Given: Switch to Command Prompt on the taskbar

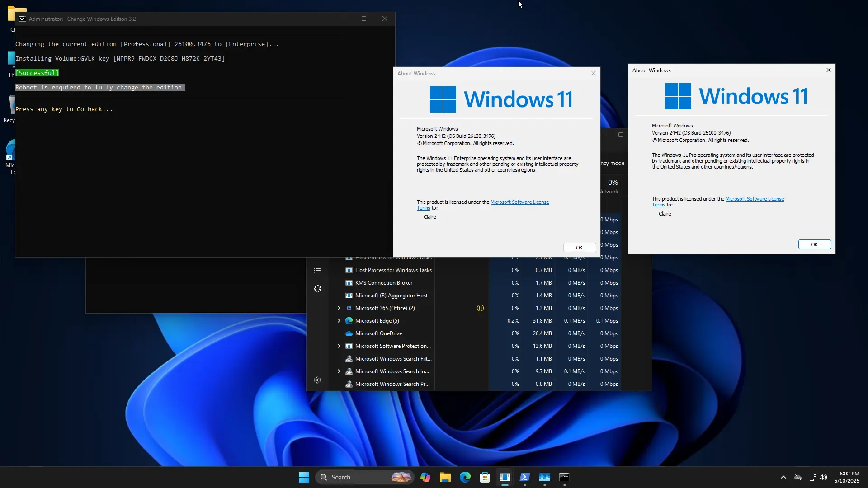Looking at the screenshot, I should pyautogui.click(x=565, y=477).
